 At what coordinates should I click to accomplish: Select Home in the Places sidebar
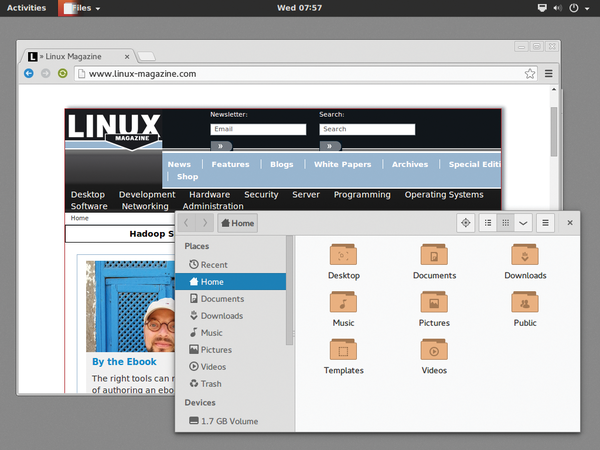coord(231,282)
